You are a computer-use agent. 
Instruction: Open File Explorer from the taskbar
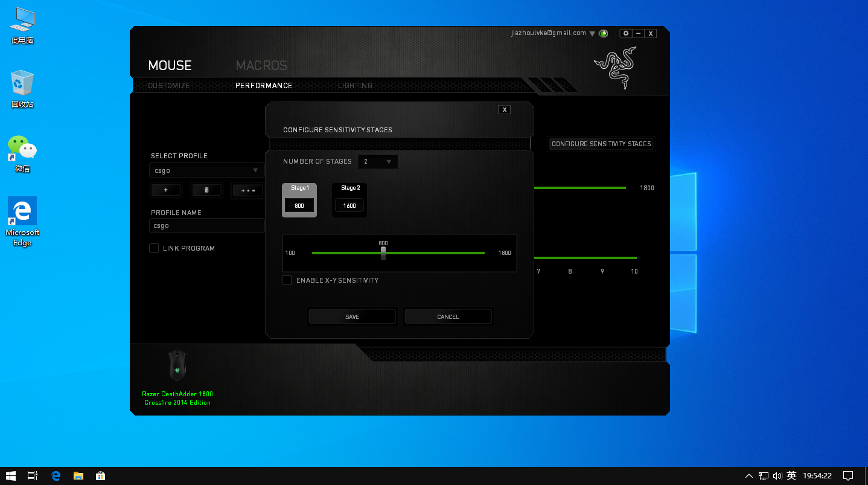(x=78, y=476)
